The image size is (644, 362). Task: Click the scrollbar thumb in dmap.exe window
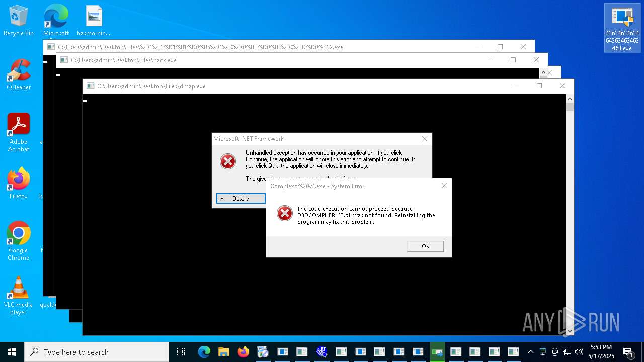pos(570,107)
